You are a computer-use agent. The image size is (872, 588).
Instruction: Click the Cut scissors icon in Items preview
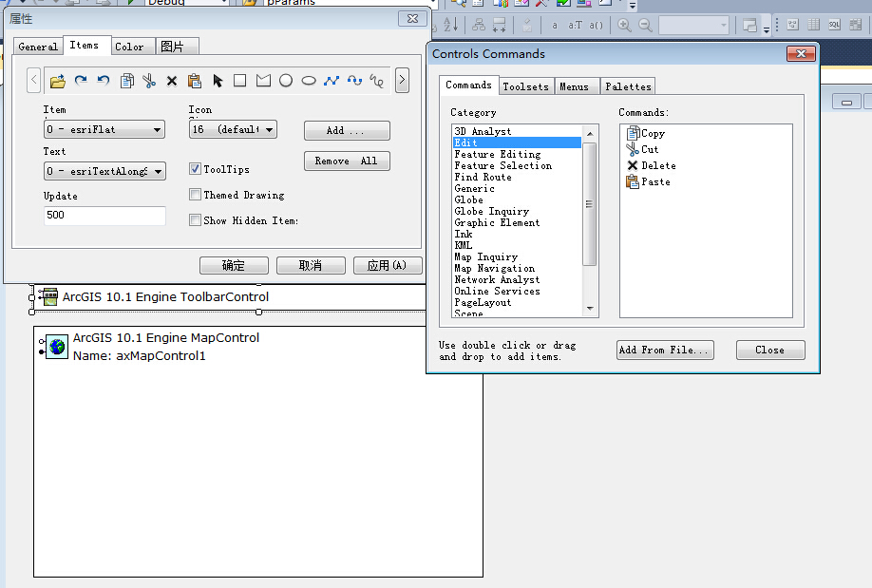click(x=149, y=82)
